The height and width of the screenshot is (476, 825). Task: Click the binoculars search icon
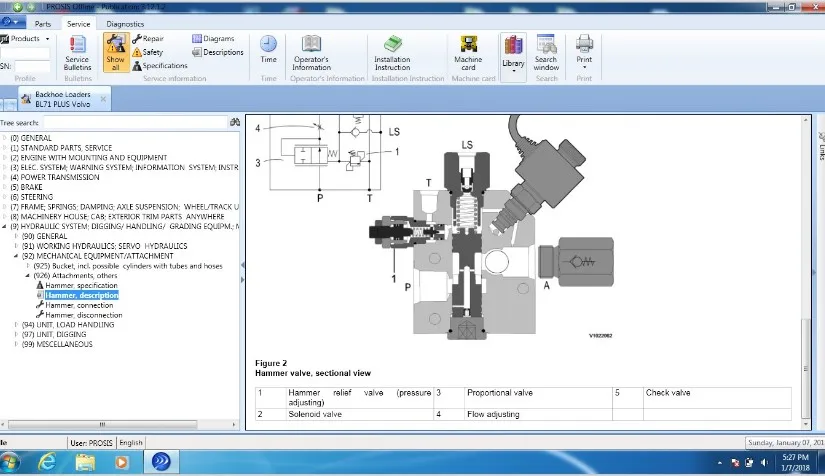(x=235, y=122)
